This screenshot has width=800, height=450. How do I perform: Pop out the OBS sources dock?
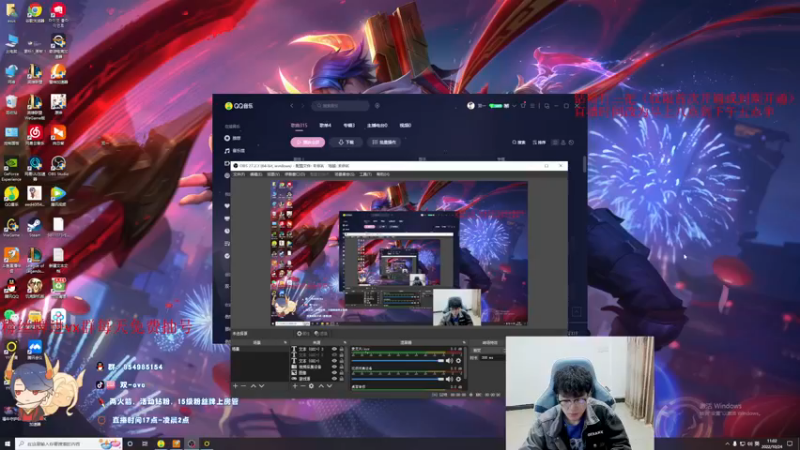coord(345,342)
